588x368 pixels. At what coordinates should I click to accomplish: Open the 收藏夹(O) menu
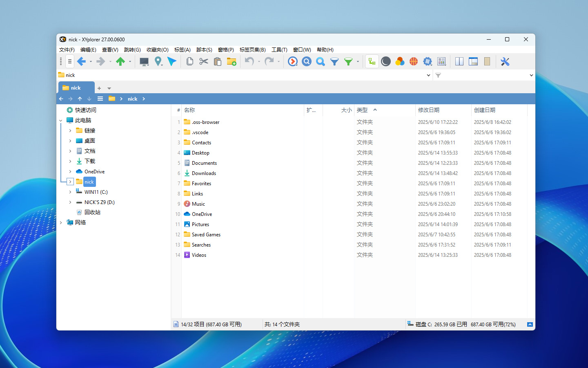pyautogui.click(x=158, y=50)
